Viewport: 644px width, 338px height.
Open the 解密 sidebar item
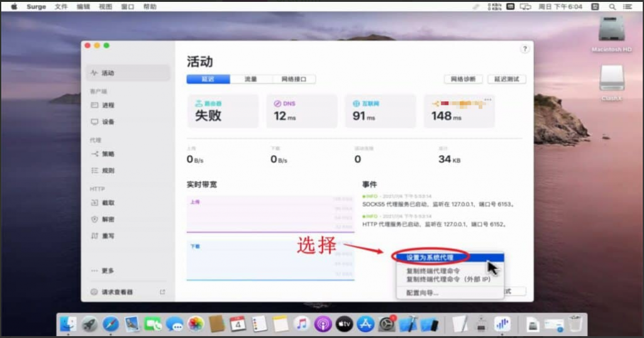pyautogui.click(x=108, y=219)
